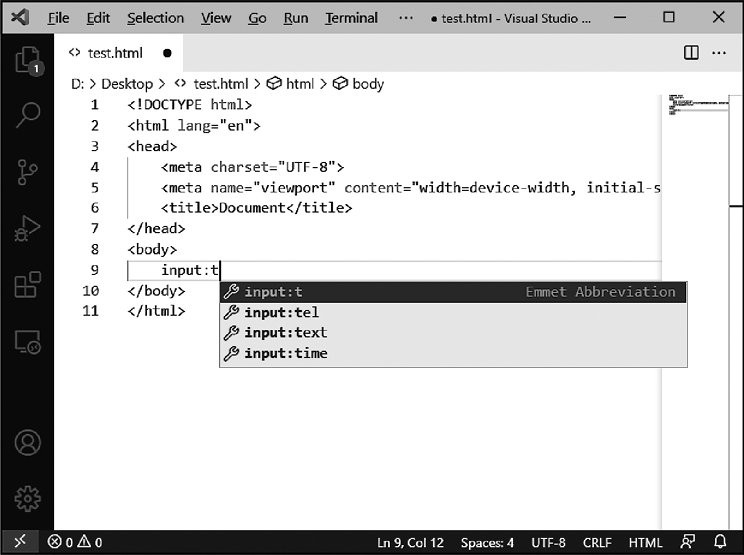Expand the More Actions ellipsis in editor

click(x=720, y=52)
